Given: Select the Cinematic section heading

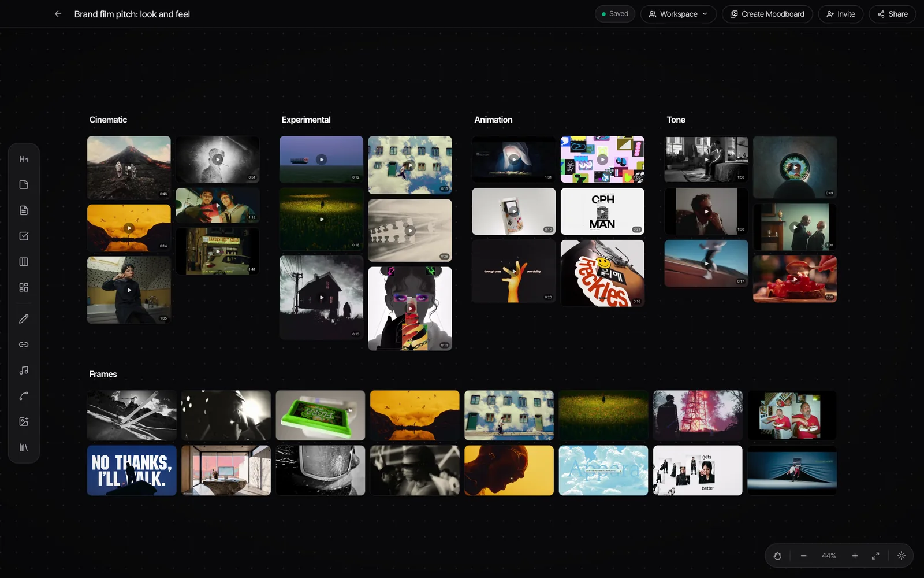Looking at the screenshot, I should pos(108,120).
